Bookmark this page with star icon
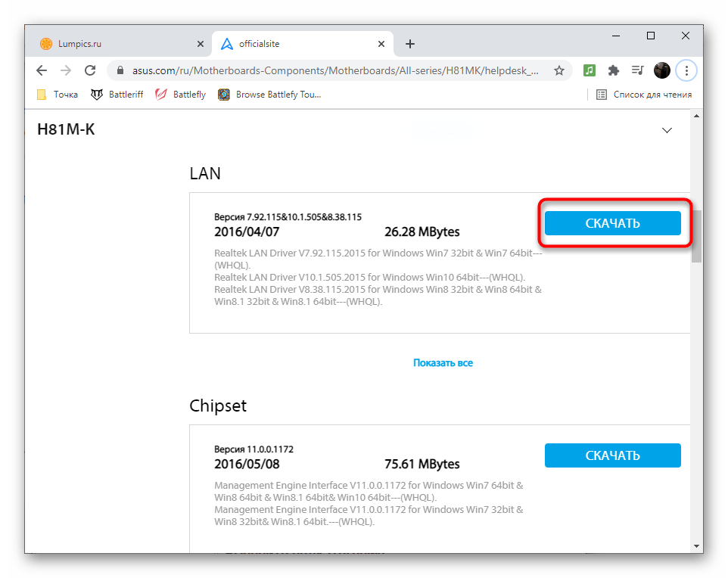This screenshot has width=728, height=578. [x=559, y=70]
